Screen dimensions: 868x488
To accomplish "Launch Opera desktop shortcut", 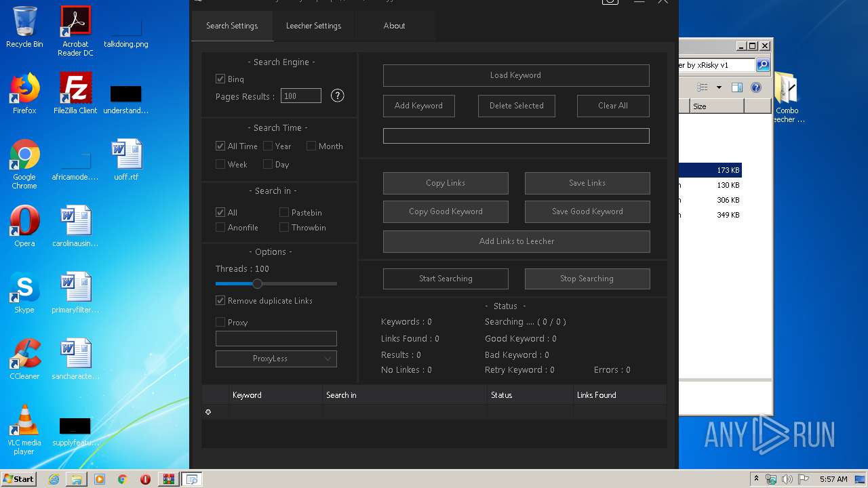I will 24,226.
